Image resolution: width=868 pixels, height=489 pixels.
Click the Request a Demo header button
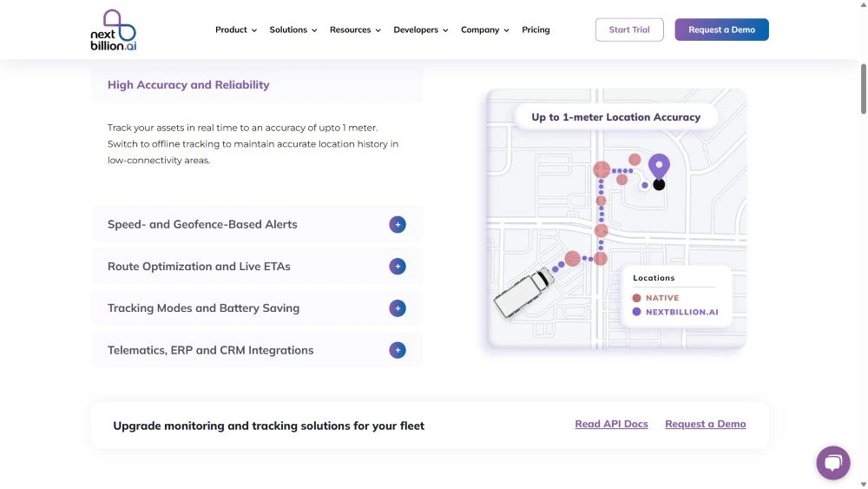(x=721, y=30)
